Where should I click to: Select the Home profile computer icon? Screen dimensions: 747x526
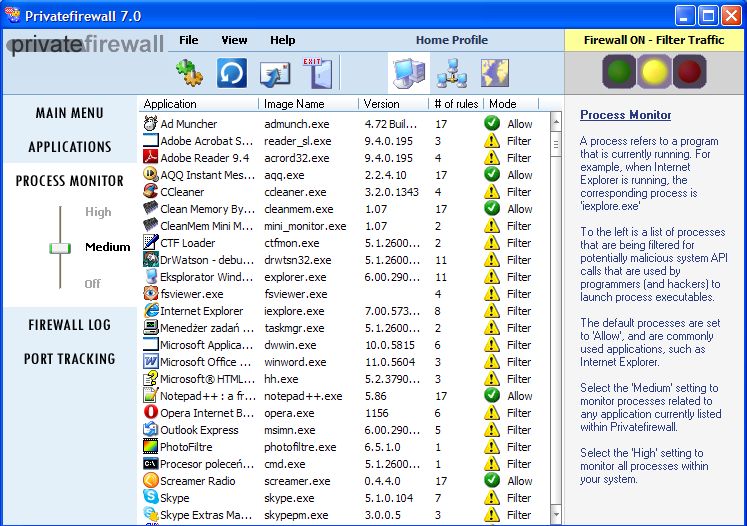point(409,72)
